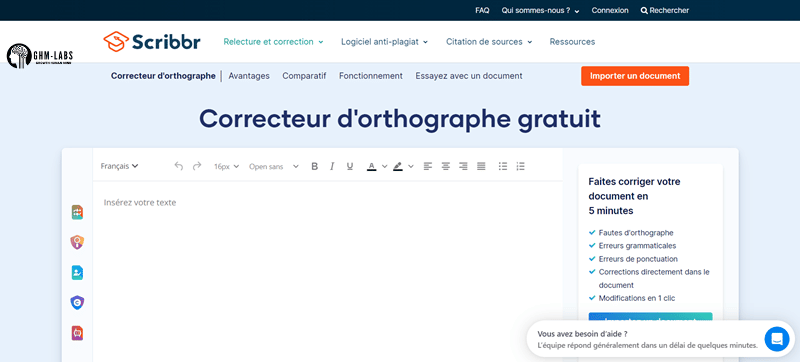The image size is (800, 362).
Task: Click the undo arrow in editor toolbar
Action: 179,166
